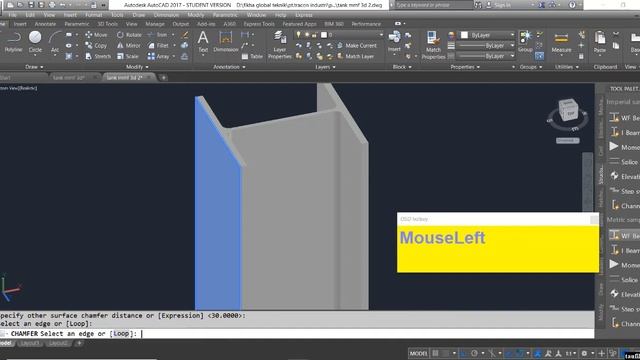
Task: Activate the Move tool
Action: [96, 35]
